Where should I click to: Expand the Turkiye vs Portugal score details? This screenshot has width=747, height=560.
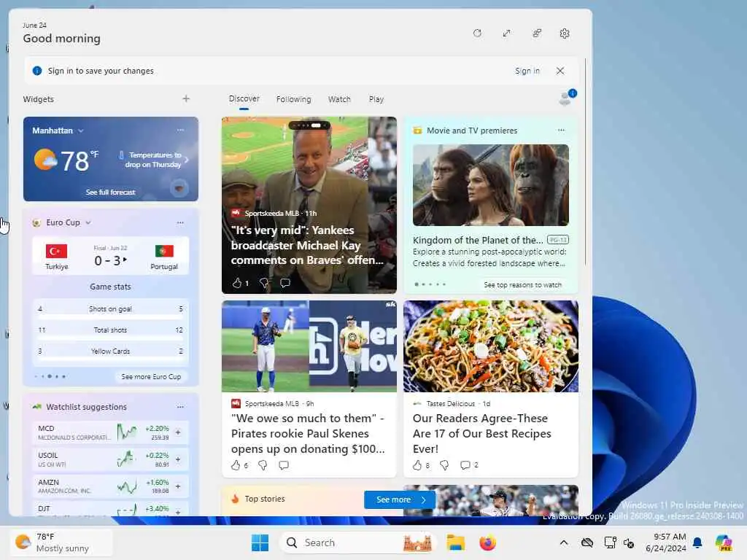[125, 260]
